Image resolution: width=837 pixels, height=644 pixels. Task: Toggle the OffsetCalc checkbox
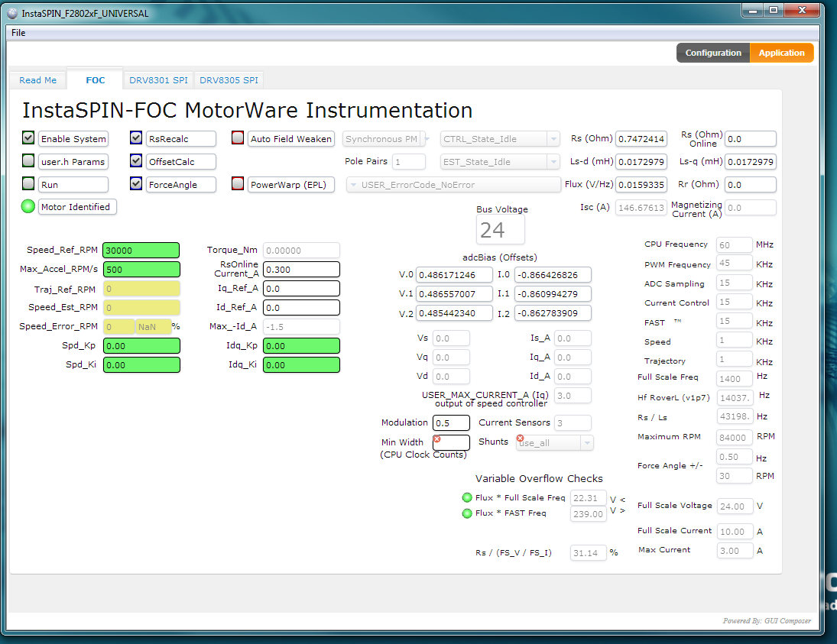[136, 160]
